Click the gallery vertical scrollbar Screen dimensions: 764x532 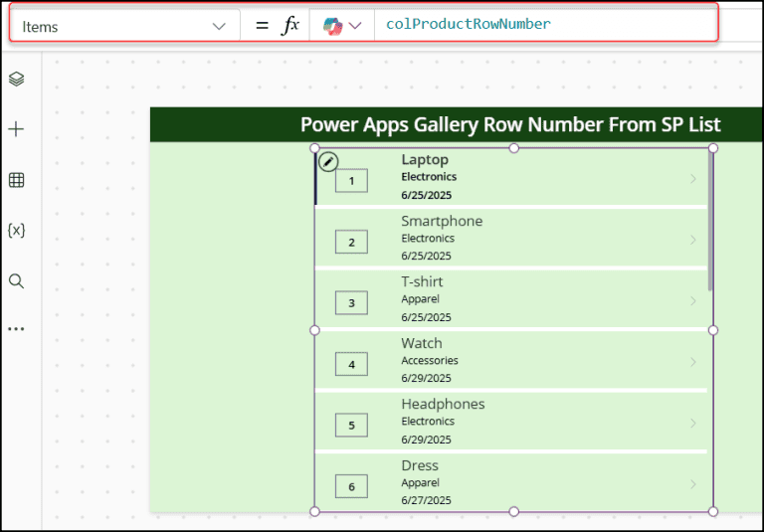710,222
